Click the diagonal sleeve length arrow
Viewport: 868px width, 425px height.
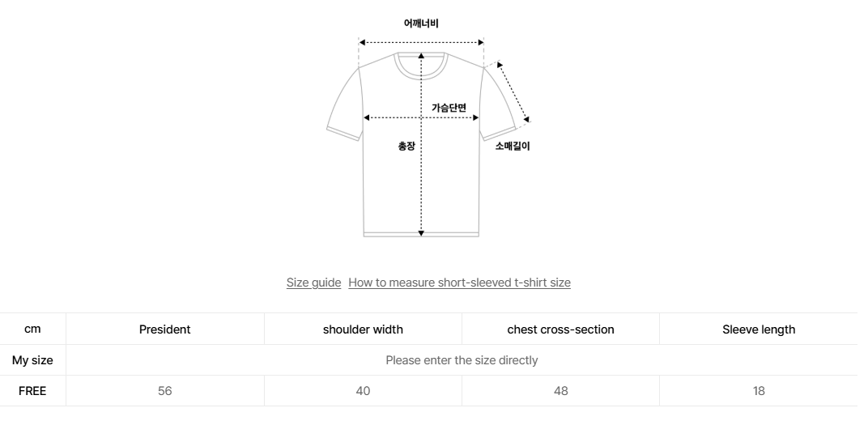tap(514, 91)
